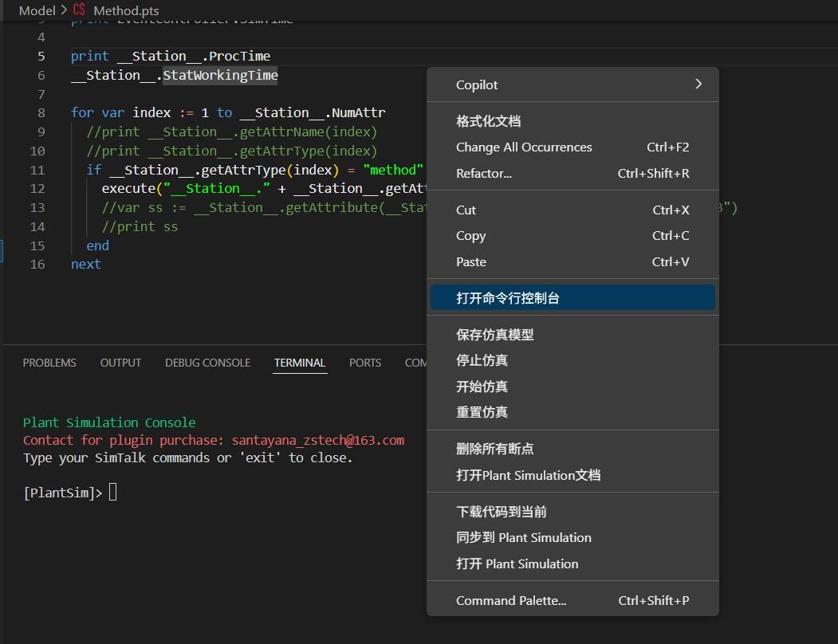Viewport: 838px width, 644px height.
Task: Select Model in the breadcrumb path
Action: tap(37, 10)
